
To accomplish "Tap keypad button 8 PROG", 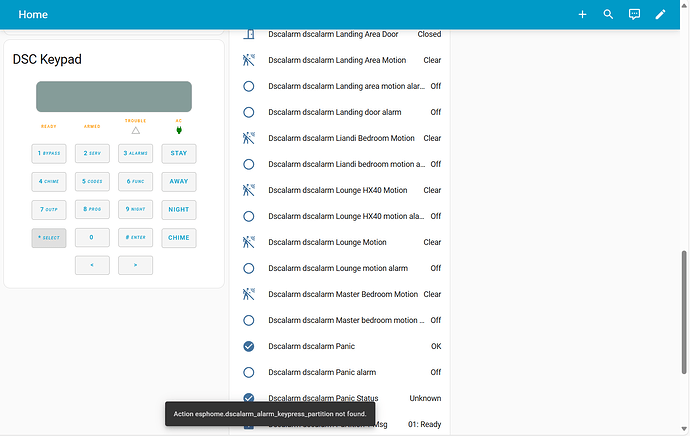I will 92,209.
